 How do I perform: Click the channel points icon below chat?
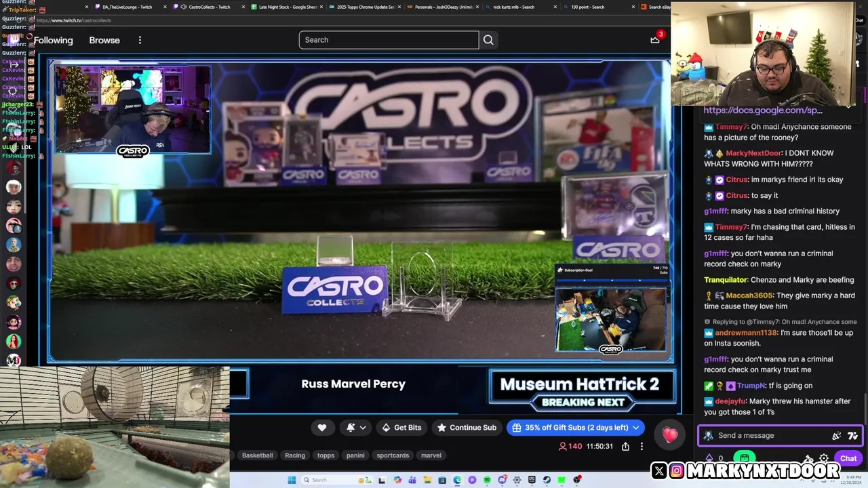click(710, 458)
